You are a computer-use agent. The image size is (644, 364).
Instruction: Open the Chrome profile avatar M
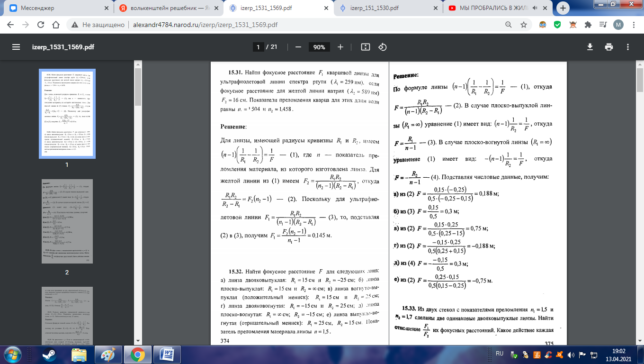618,25
